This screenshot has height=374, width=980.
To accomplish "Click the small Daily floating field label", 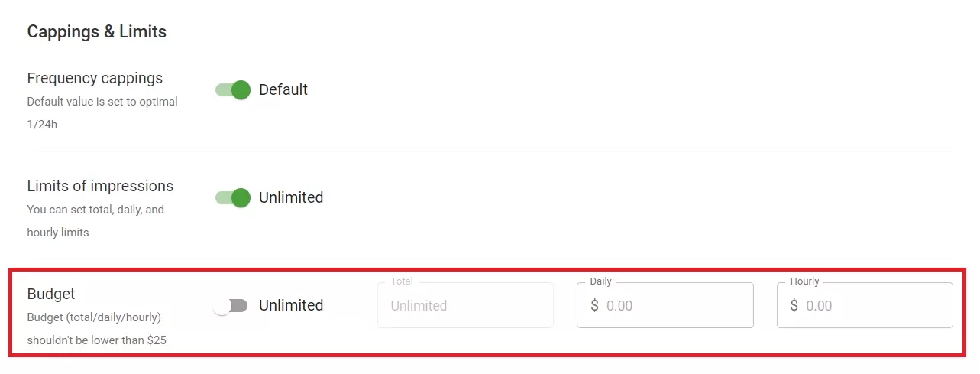I will pyautogui.click(x=600, y=281).
